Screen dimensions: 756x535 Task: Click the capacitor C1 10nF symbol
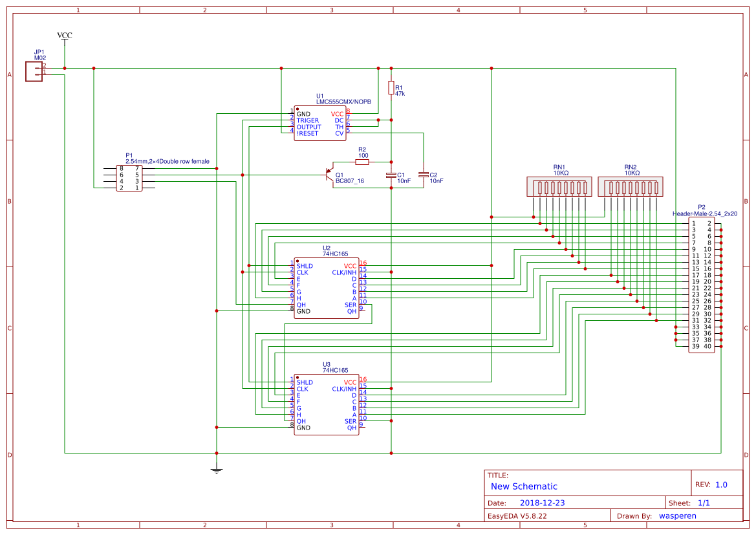392,175
